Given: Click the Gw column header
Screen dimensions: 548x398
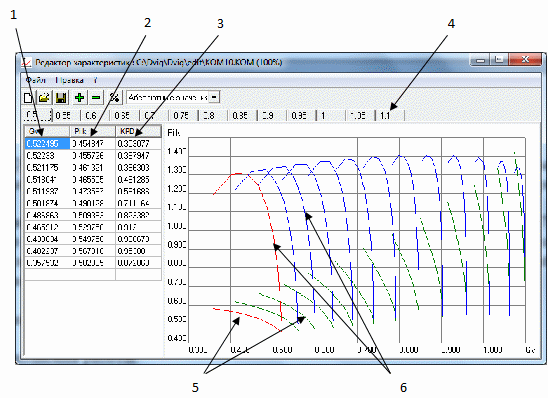Looking at the screenshot, I should (47, 131).
